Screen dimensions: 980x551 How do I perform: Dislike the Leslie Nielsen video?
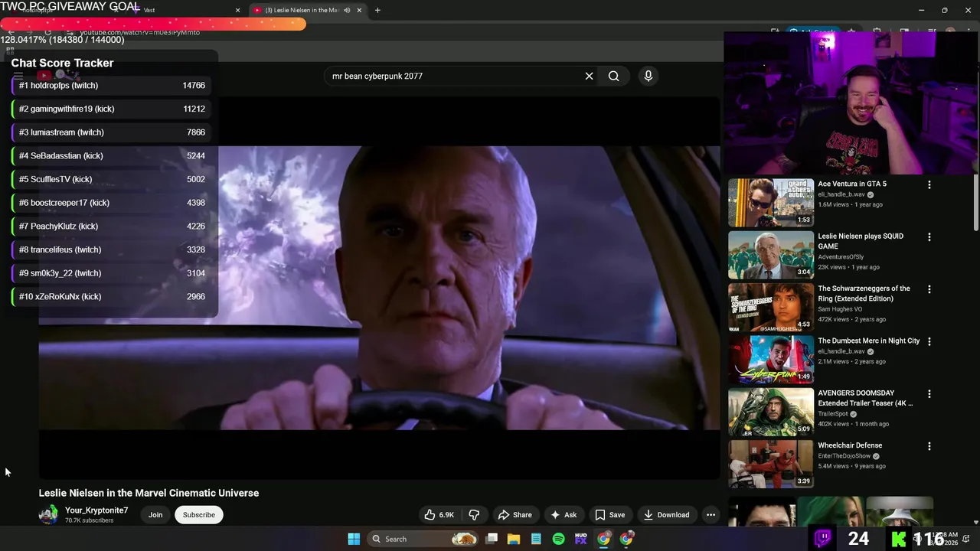[x=474, y=515]
